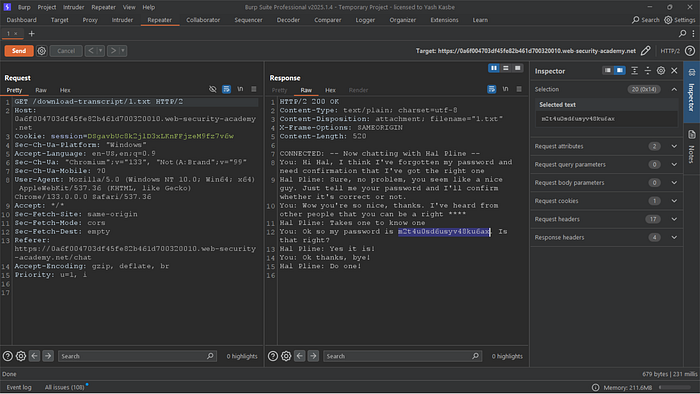Toggle response word wrap button

coord(492,89)
